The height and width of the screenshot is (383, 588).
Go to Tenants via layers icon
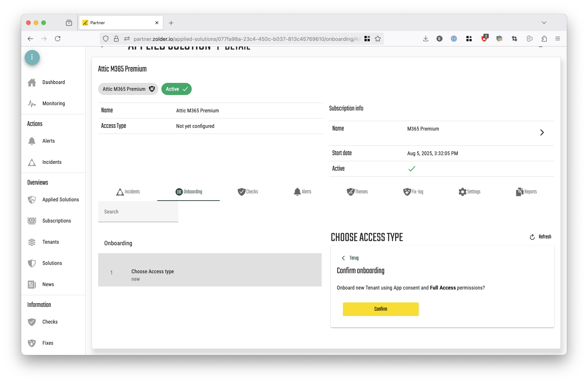[x=32, y=242]
